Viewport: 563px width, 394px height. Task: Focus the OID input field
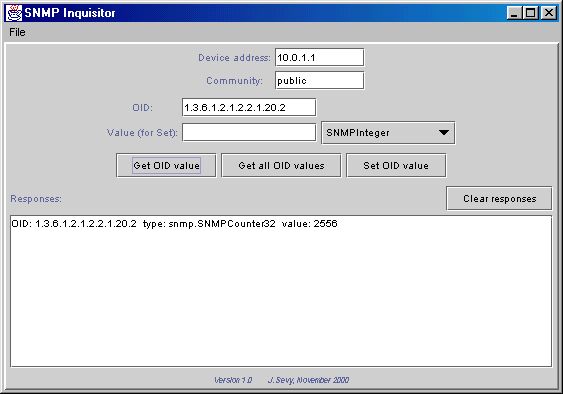click(249, 107)
